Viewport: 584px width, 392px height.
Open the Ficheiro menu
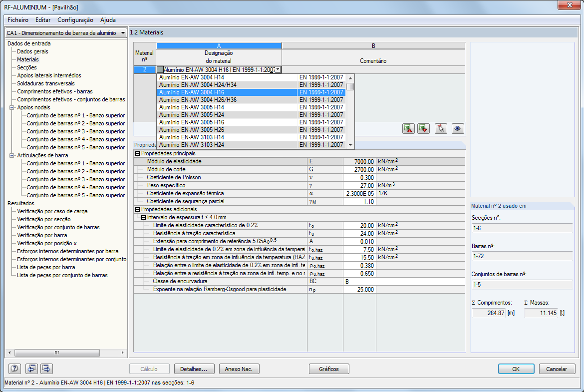(x=18, y=20)
